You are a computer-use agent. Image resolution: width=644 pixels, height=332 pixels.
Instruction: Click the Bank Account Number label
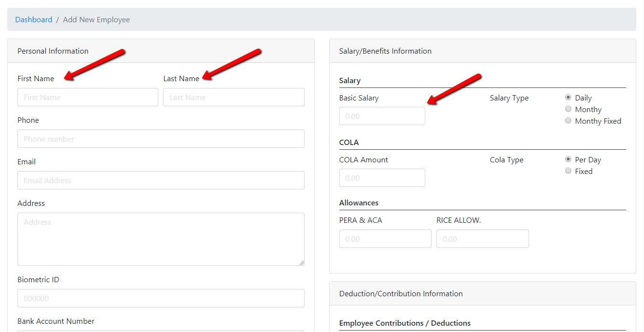[x=56, y=321]
